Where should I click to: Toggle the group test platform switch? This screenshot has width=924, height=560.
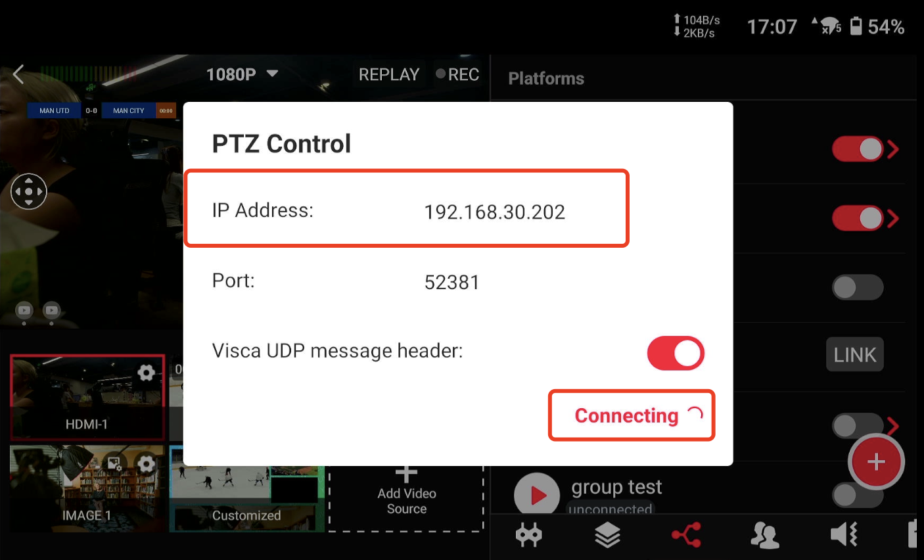coord(858,495)
